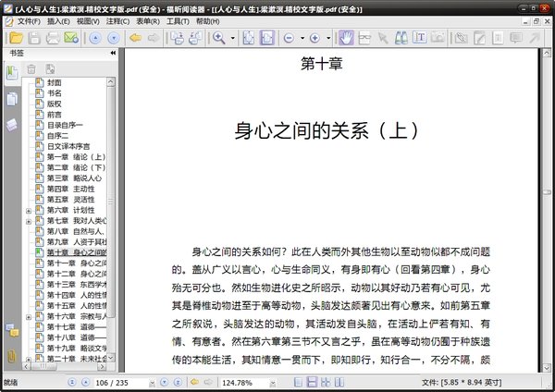Select the Hand tool

point(346,38)
